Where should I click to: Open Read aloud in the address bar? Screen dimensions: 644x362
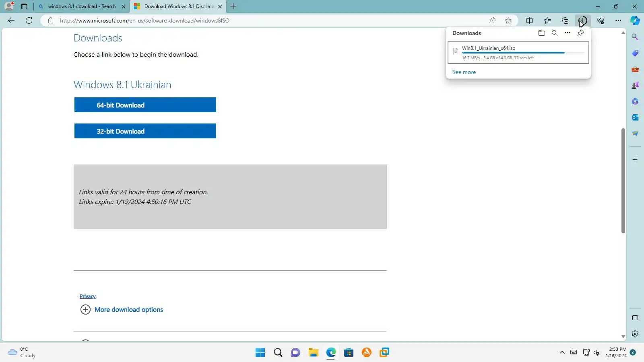coord(492,21)
